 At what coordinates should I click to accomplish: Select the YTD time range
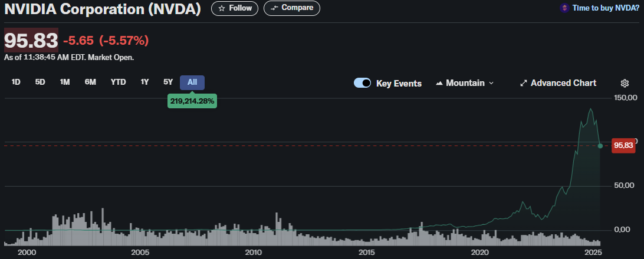[x=119, y=82]
